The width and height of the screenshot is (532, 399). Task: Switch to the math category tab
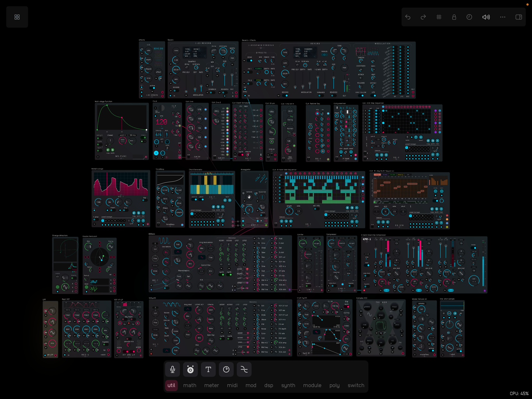190,385
